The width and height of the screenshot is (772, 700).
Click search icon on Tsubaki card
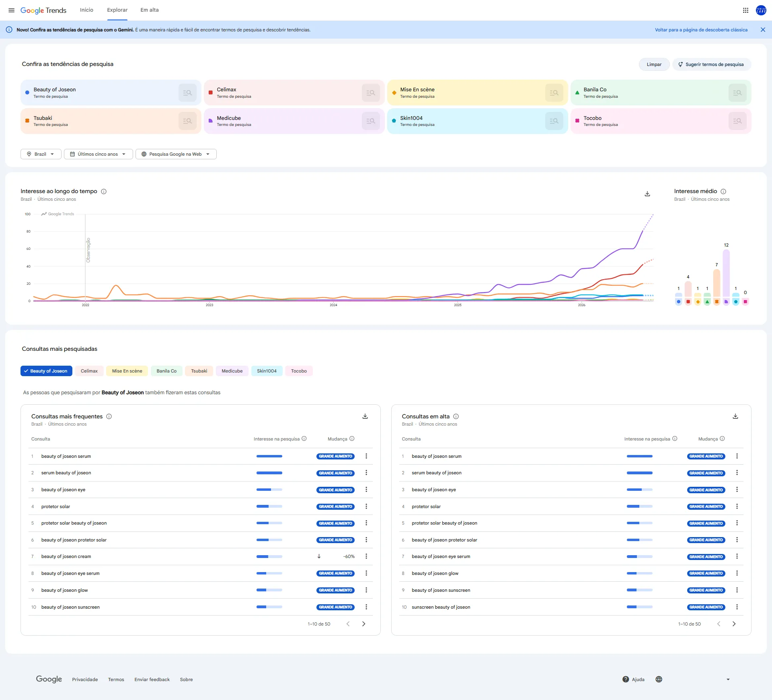(187, 121)
